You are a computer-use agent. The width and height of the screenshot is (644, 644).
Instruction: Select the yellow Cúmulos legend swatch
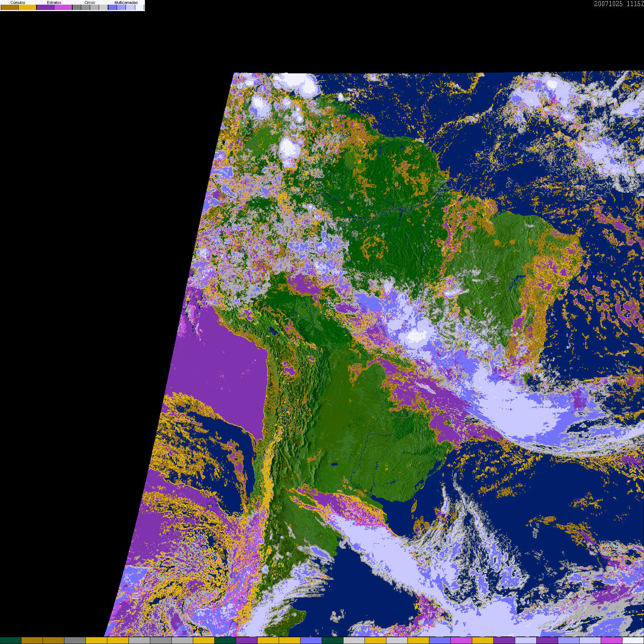[x=28, y=7]
